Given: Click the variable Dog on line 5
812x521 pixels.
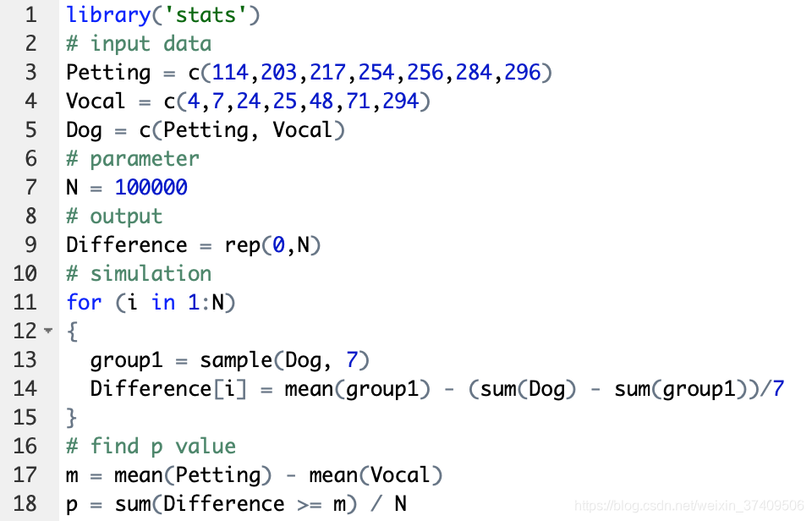Looking at the screenshot, I should [84, 130].
